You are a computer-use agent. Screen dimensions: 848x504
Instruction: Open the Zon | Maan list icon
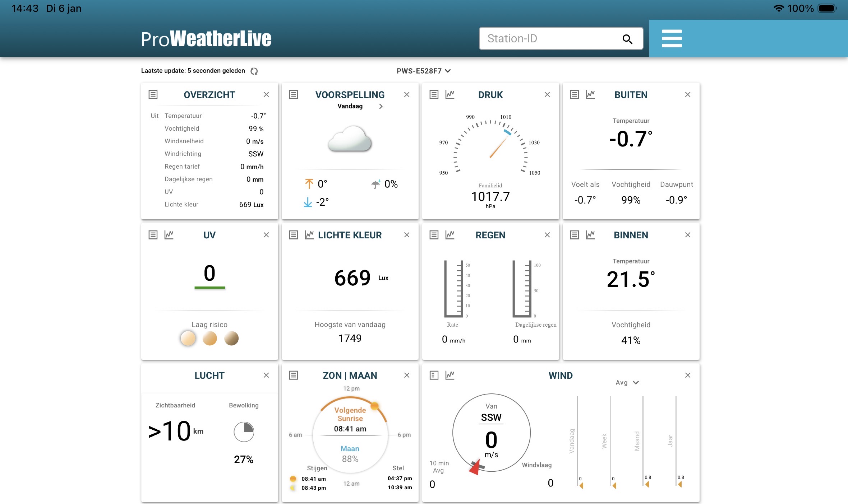(x=294, y=375)
